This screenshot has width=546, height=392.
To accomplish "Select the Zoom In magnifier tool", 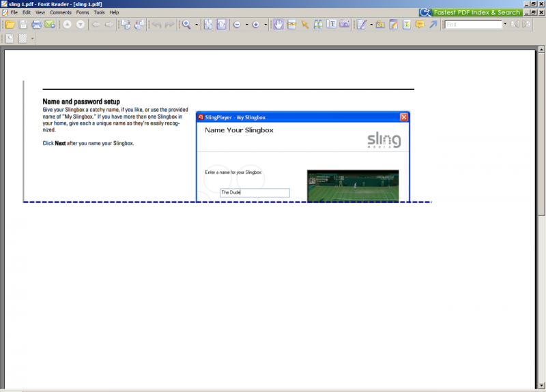I will click(186, 25).
